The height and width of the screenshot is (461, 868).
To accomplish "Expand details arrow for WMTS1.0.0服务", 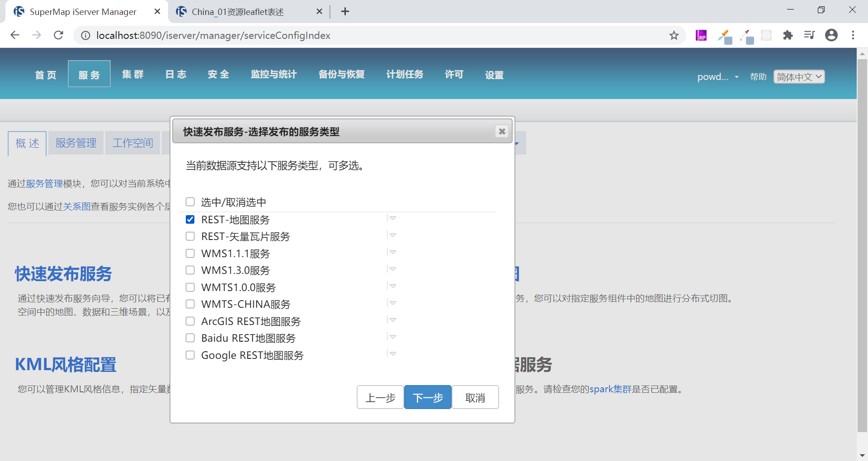I will click(392, 286).
